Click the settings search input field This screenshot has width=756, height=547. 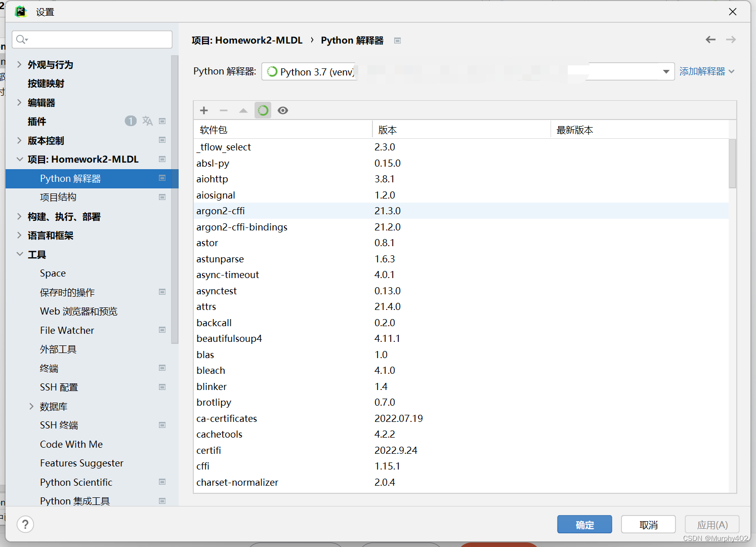click(92, 40)
